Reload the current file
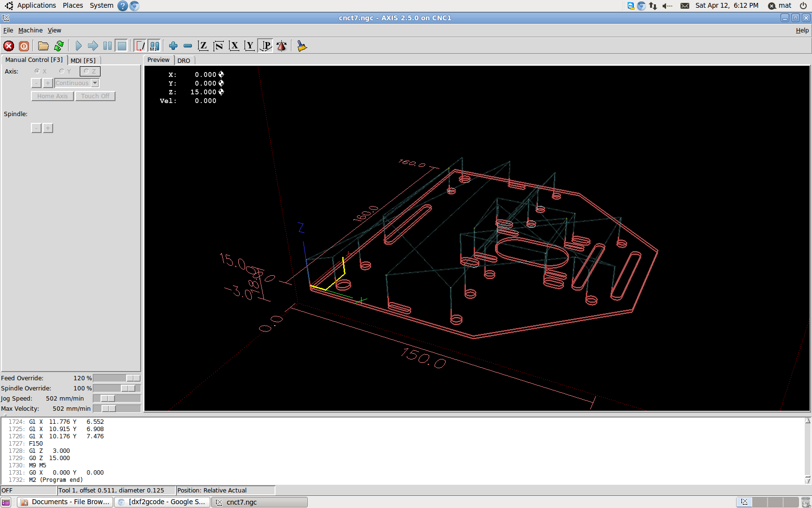This screenshot has width=812, height=508. 59,46
